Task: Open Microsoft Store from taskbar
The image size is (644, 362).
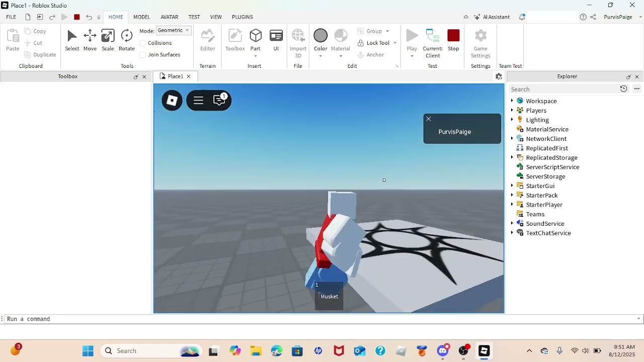Action: pos(297,351)
